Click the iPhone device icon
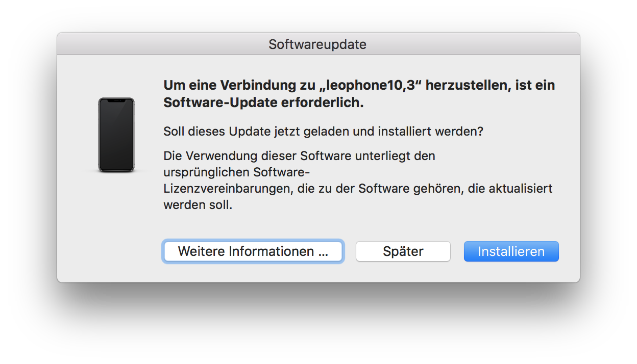Screen dimensions: 637x364 (116, 135)
